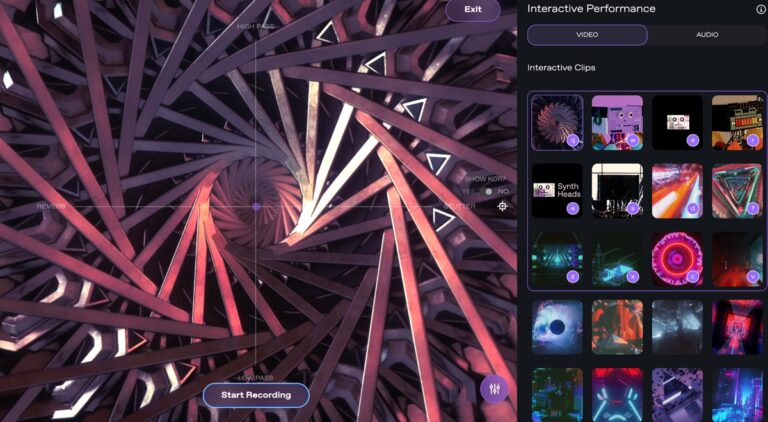Select the purple robot face clip

[x=617, y=122]
